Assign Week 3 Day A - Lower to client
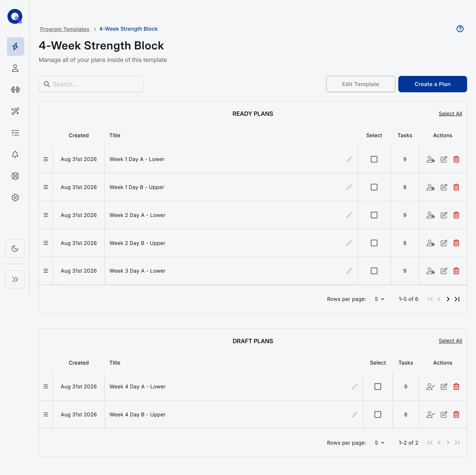The height and width of the screenshot is (475, 476). click(430, 271)
